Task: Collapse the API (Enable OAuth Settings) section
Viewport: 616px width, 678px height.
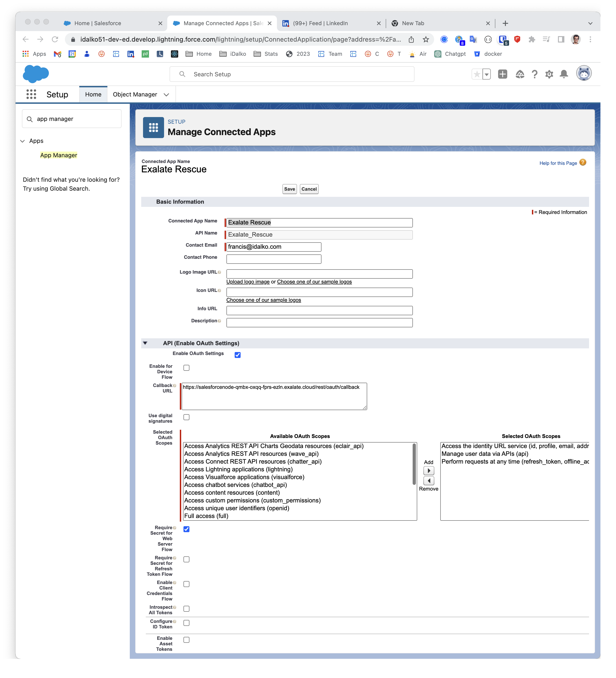Action: tap(145, 343)
